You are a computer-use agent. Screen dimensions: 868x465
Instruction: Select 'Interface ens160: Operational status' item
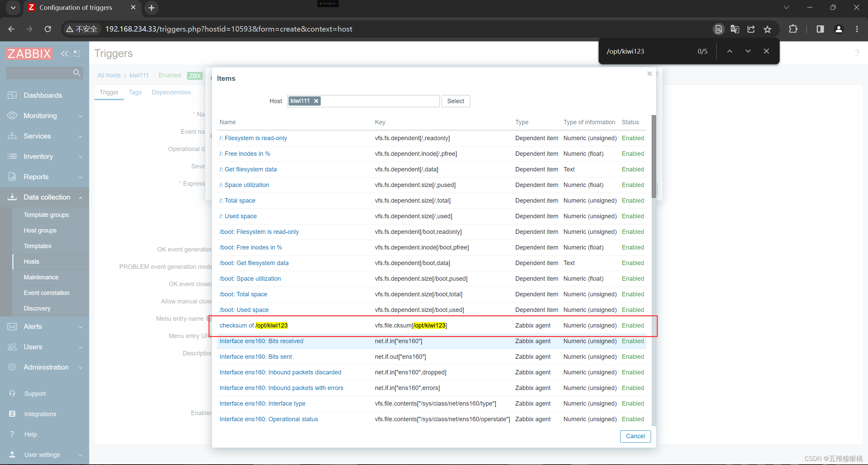coord(269,419)
